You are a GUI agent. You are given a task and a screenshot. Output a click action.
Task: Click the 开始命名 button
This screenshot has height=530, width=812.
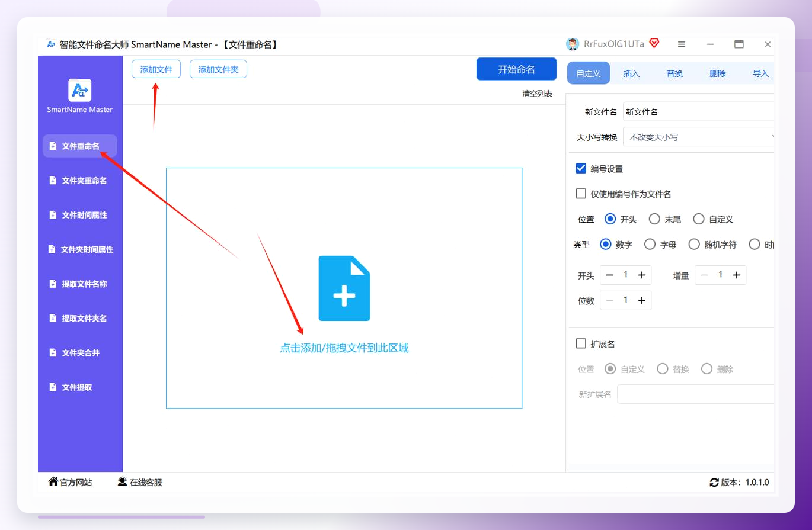516,69
